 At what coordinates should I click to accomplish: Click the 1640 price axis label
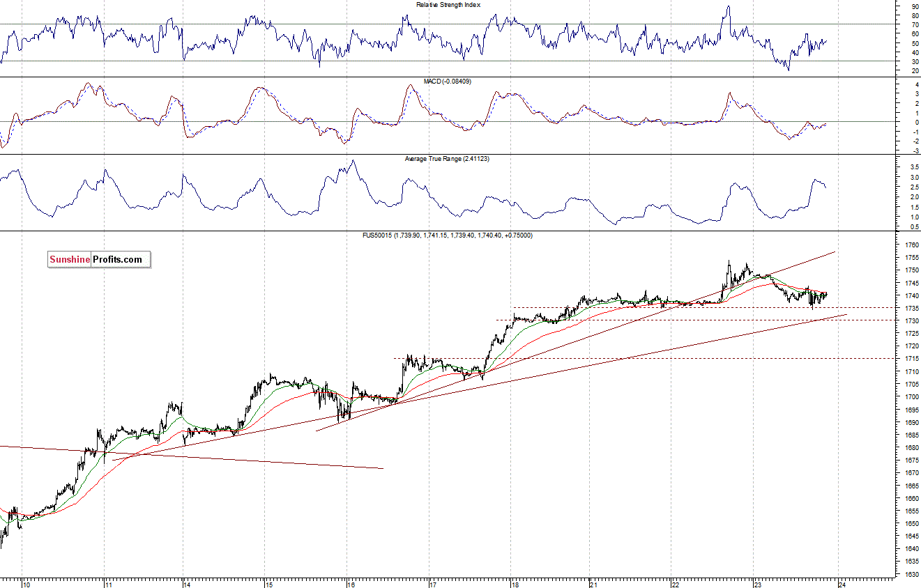(913, 550)
